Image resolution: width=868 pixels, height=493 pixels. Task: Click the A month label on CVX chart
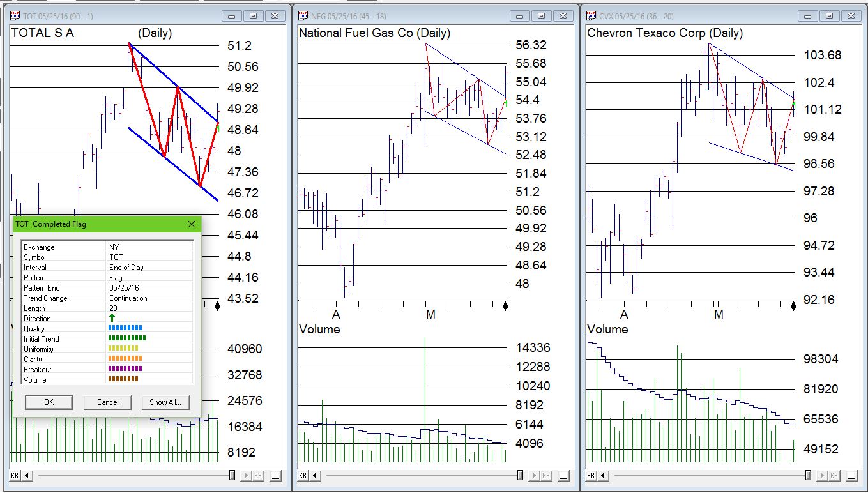point(624,314)
